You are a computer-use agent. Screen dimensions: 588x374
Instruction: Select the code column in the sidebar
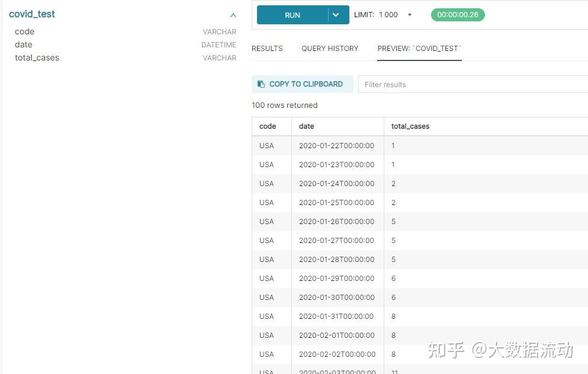tap(24, 31)
